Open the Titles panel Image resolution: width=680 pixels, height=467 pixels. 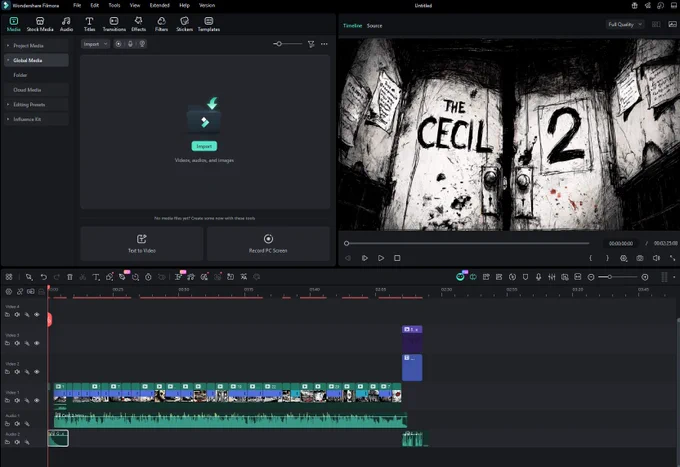pos(89,24)
